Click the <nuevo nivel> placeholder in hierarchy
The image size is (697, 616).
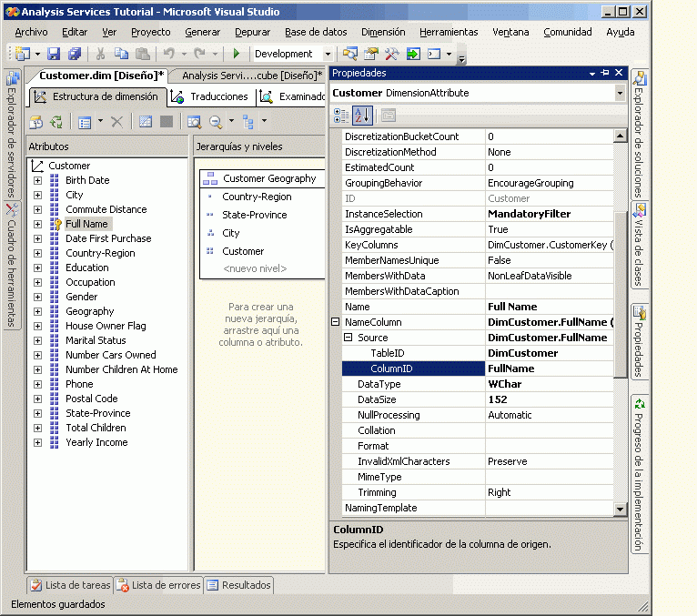pyautogui.click(x=255, y=268)
